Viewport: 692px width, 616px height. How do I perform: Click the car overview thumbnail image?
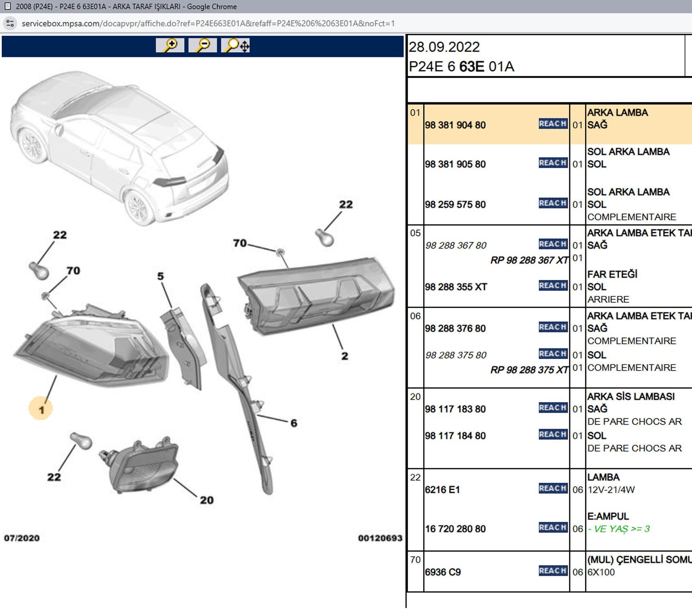[120, 148]
